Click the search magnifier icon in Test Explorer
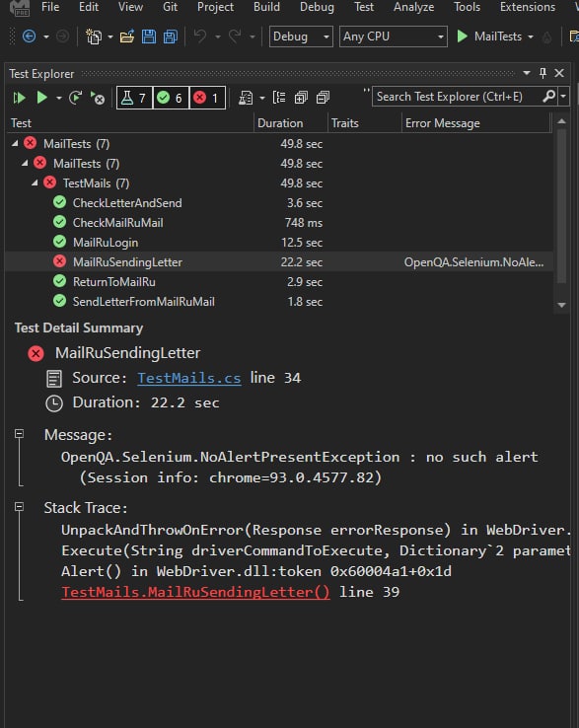This screenshot has width=579, height=728. [548, 97]
